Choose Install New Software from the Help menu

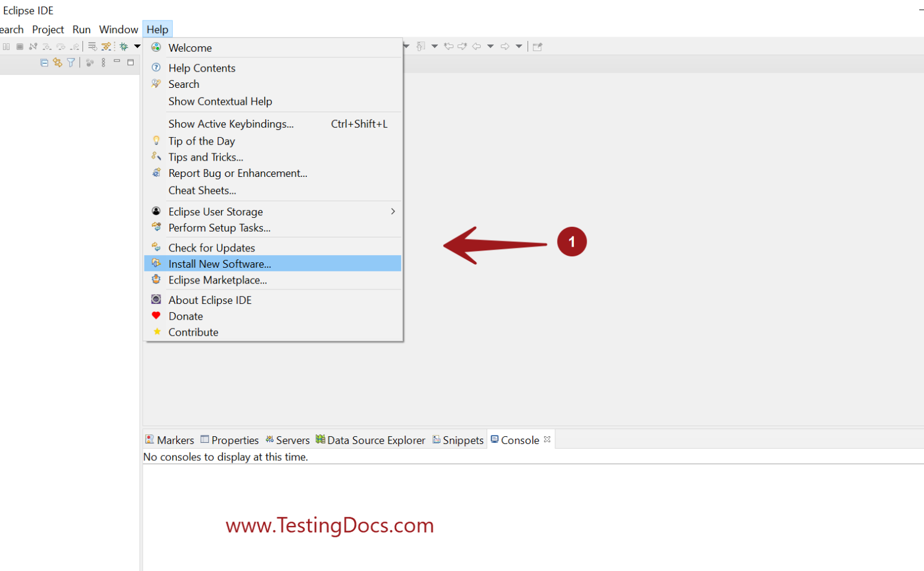coord(220,264)
